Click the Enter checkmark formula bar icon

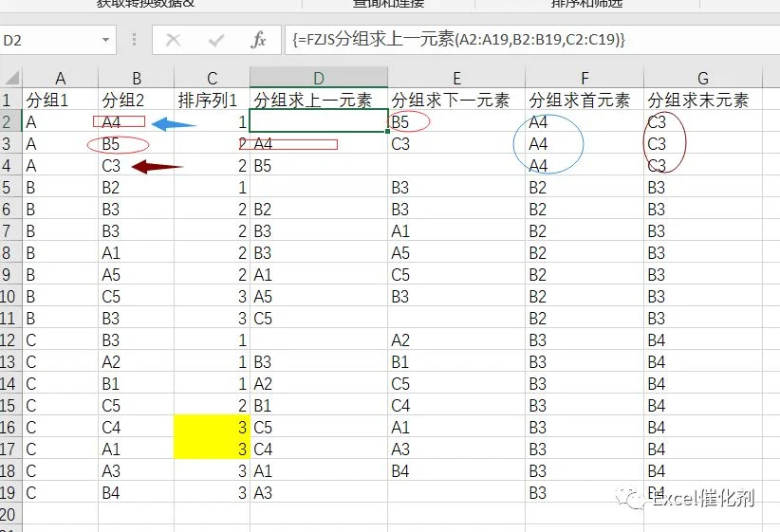216,40
